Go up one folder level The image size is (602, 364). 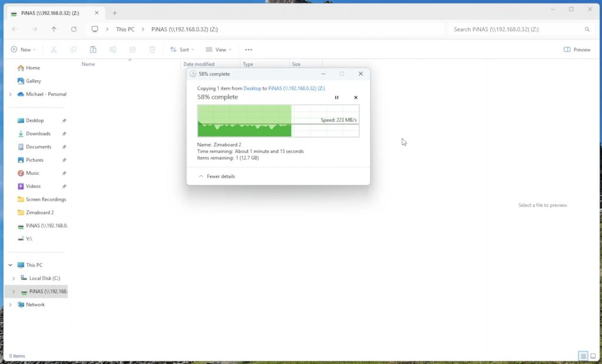tap(54, 29)
